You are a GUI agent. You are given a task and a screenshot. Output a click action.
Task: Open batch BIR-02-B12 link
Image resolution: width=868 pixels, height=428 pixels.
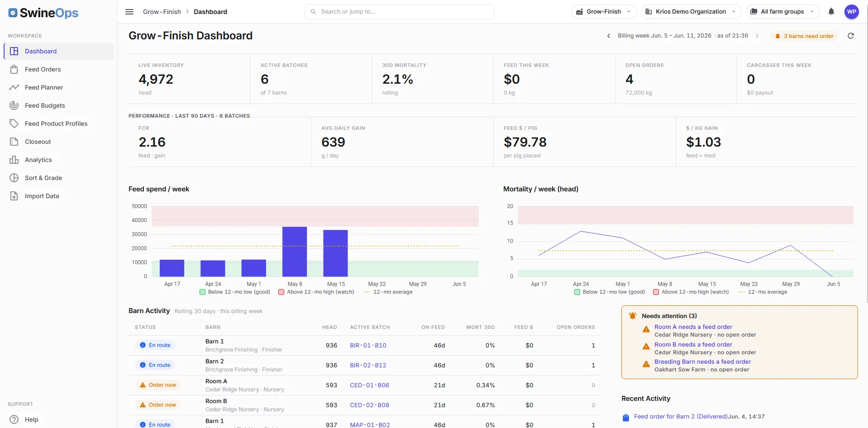pos(368,365)
